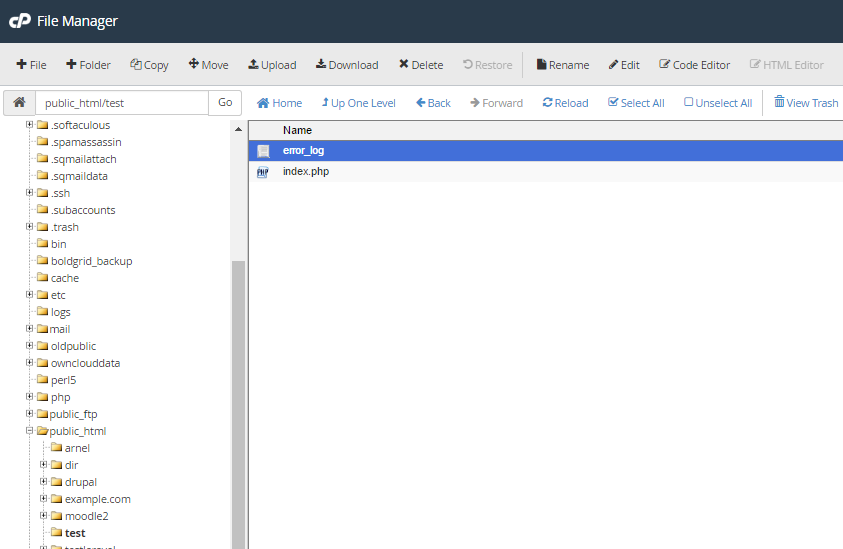This screenshot has width=843, height=549.
Task: Delete the selected item
Action: 421,65
